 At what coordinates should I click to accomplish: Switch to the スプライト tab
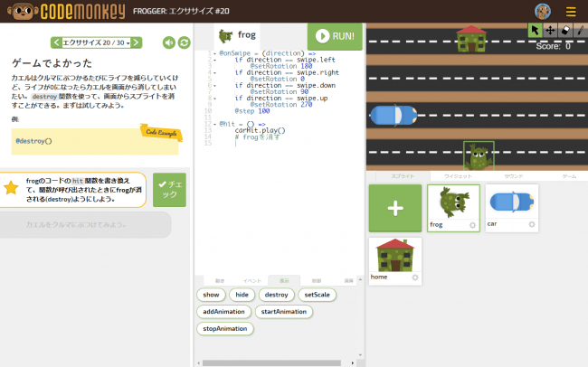[x=403, y=176]
